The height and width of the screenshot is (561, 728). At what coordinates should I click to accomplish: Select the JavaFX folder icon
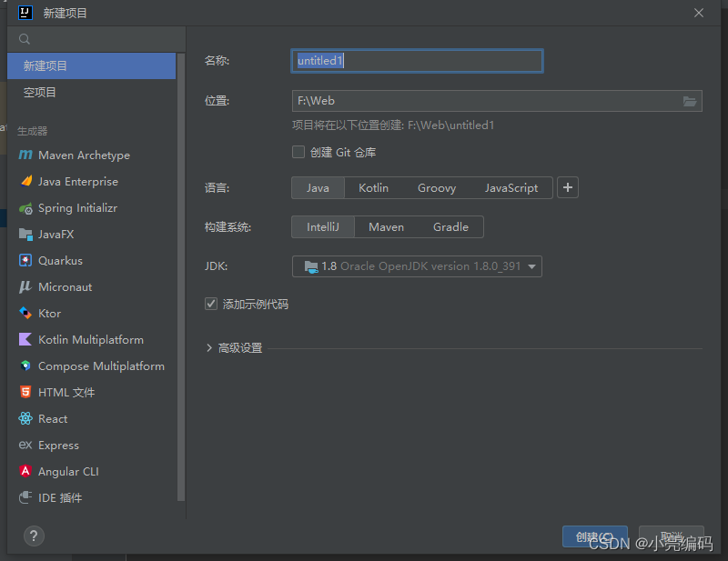pyautogui.click(x=25, y=235)
